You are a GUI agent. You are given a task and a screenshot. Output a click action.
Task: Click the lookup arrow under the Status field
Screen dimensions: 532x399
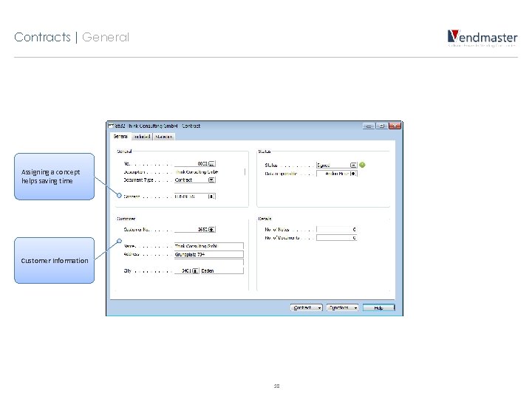[353, 174]
